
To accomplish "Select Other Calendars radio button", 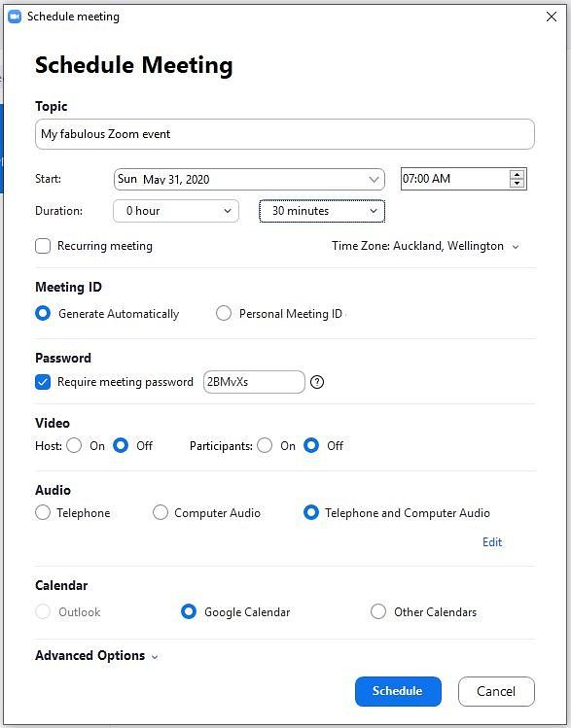I will click(378, 611).
